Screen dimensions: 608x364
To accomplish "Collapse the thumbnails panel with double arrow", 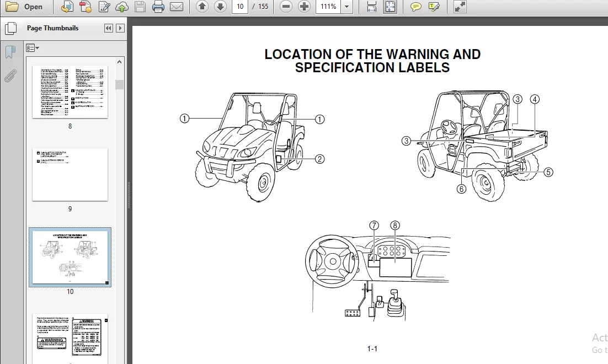I will point(109,28).
